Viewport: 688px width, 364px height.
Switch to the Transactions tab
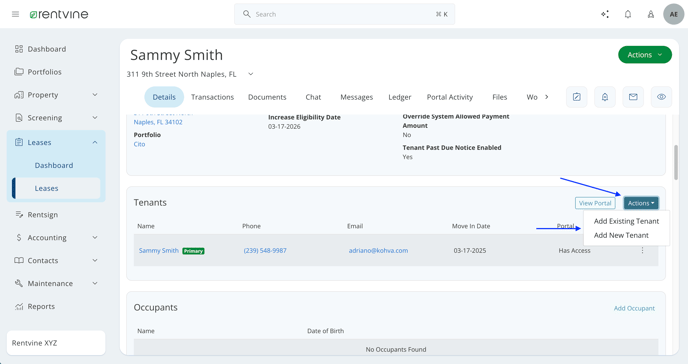[212, 97]
